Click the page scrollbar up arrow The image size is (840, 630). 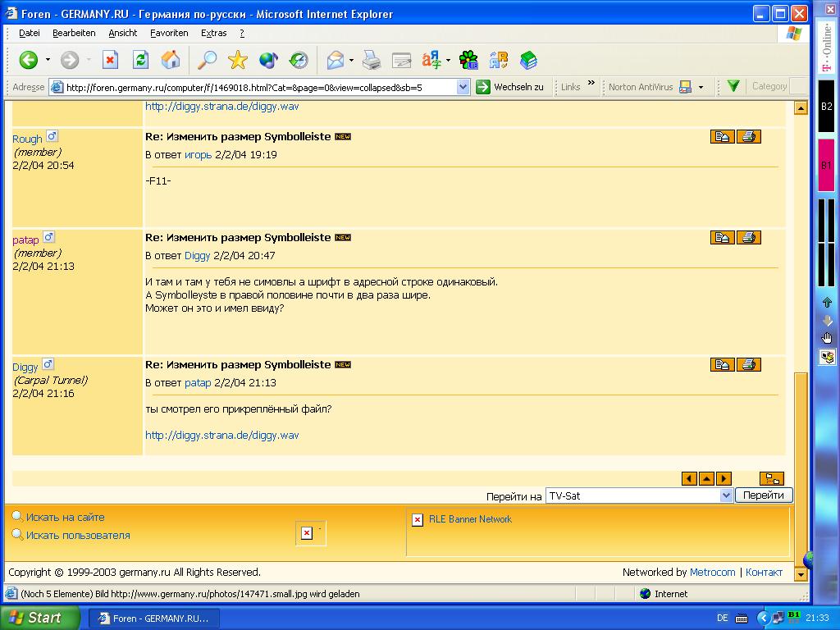[x=801, y=107]
